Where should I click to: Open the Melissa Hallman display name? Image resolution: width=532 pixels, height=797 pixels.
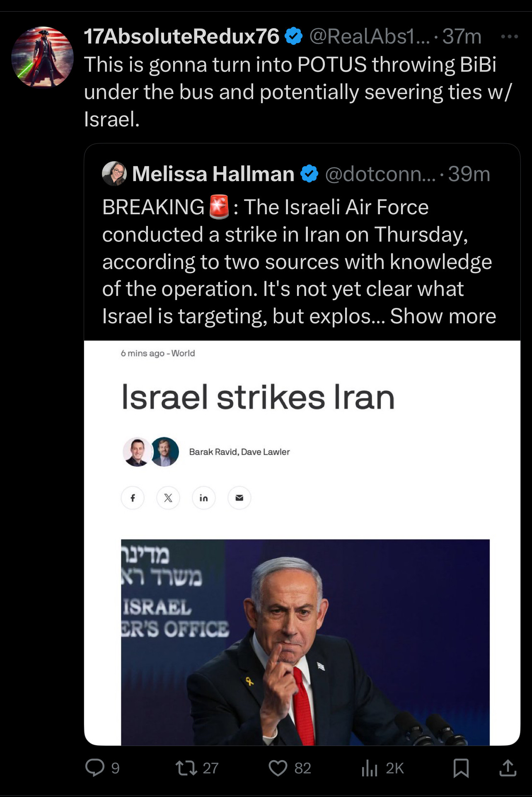pos(213,174)
